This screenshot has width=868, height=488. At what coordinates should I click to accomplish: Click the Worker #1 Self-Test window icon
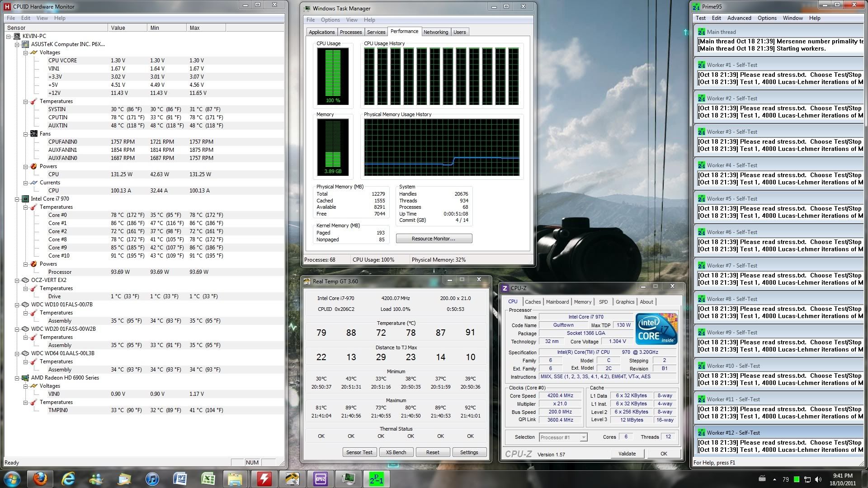click(x=701, y=65)
